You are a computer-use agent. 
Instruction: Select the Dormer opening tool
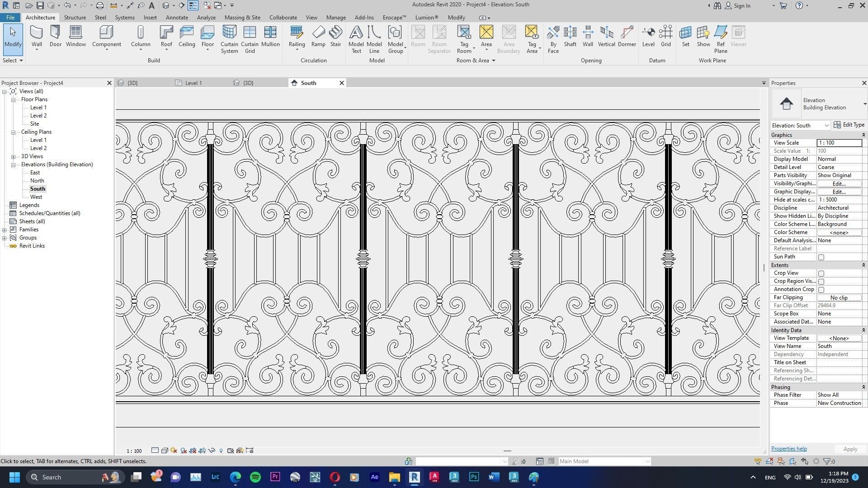click(x=627, y=37)
